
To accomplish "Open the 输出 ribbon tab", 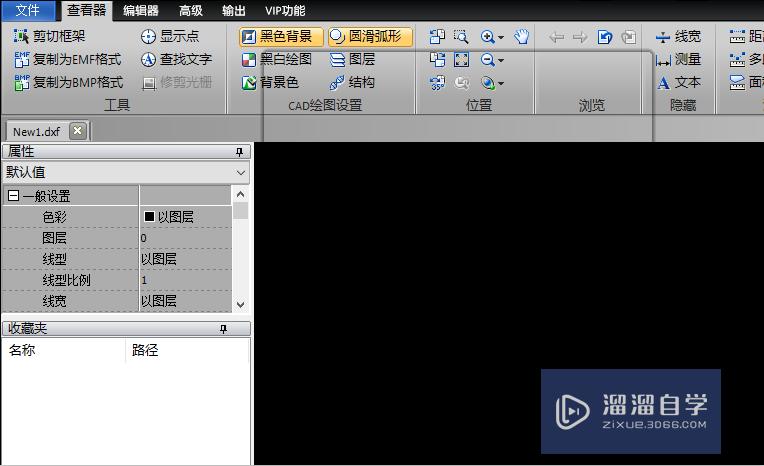I will [233, 10].
